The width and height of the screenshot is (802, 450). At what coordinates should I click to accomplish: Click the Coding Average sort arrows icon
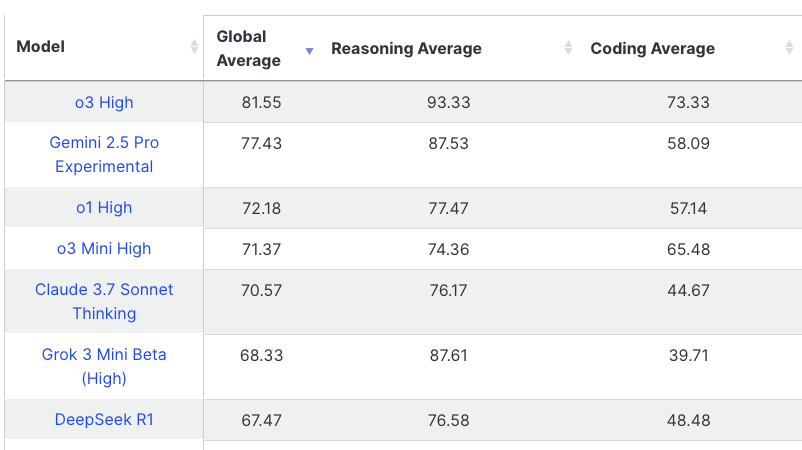click(x=789, y=48)
